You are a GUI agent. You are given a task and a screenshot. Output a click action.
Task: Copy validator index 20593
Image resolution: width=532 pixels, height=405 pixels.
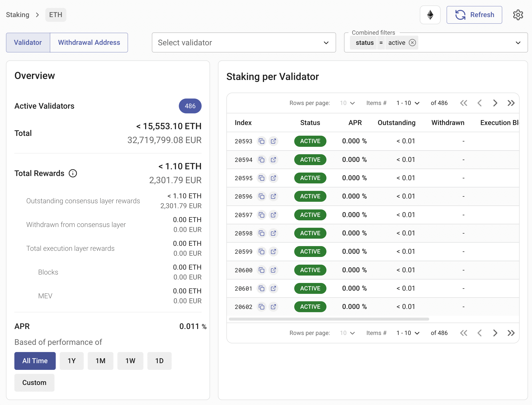261,141
